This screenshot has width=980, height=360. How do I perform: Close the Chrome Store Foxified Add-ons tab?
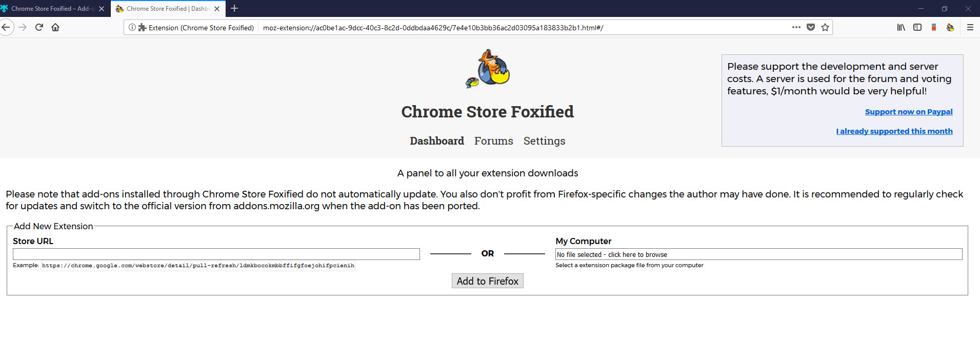click(101, 9)
